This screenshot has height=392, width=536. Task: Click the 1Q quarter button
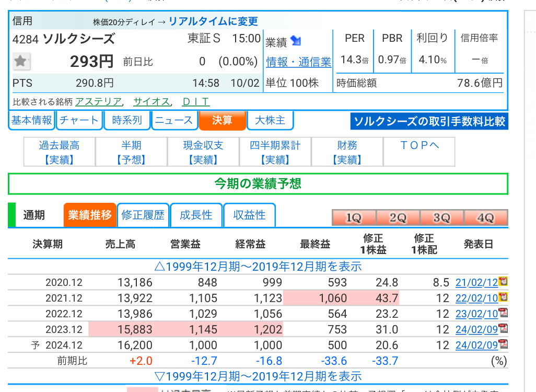(x=354, y=218)
